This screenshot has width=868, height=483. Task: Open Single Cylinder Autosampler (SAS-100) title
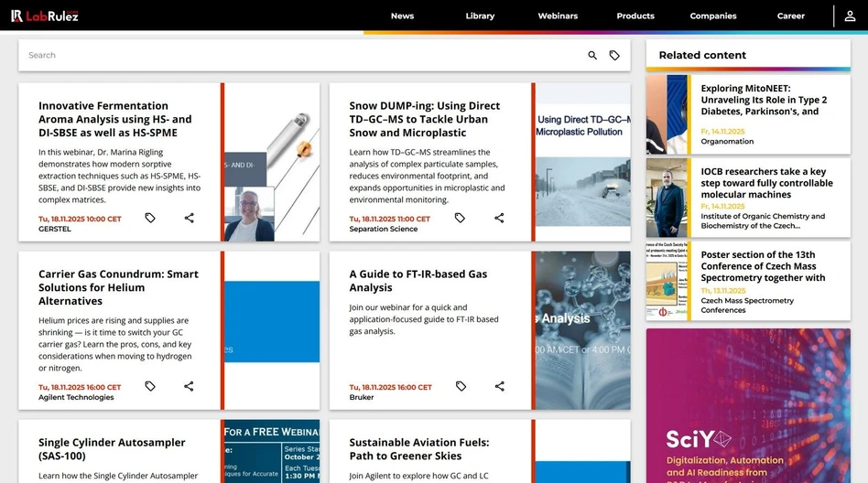112,449
